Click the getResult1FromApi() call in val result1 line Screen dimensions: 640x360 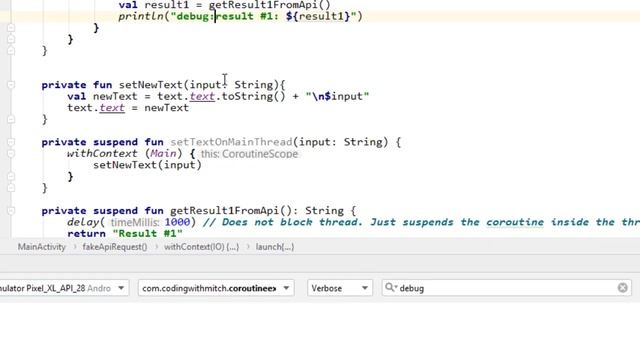(269, 5)
